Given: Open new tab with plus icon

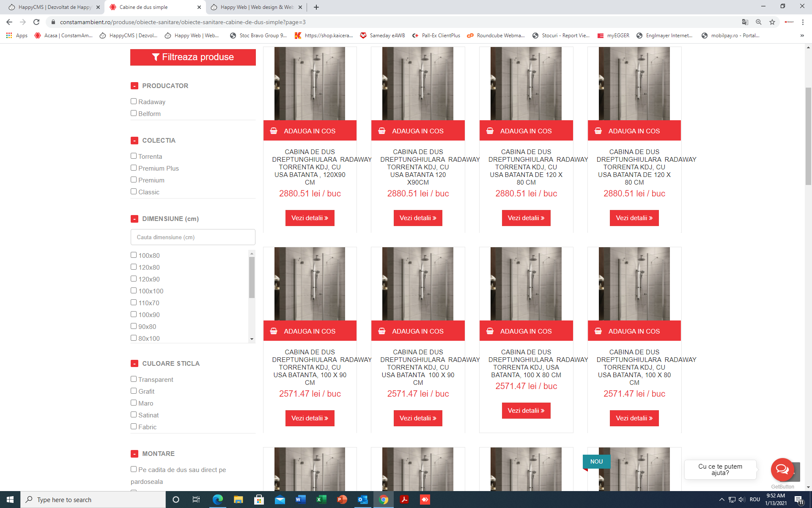Looking at the screenshot, I should point(316,7).
